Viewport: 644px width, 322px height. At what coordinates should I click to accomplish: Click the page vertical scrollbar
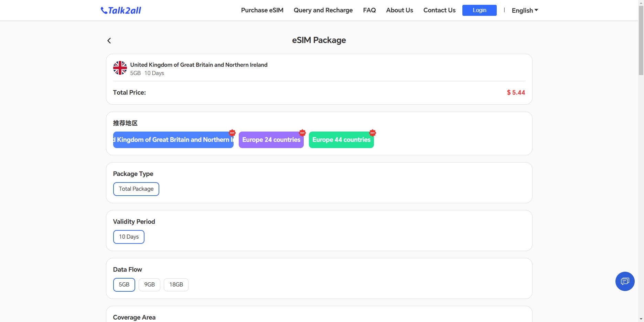click(641, 41)
